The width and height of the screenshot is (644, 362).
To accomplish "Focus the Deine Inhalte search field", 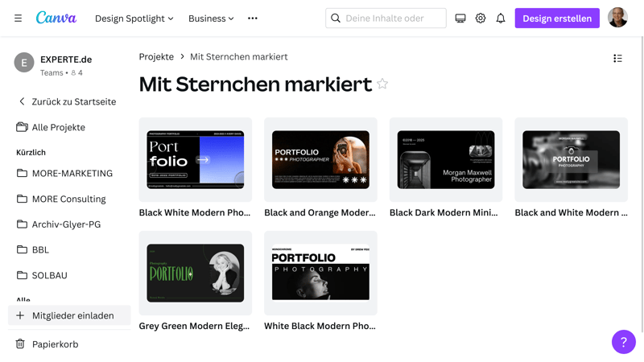I will 386,18.
